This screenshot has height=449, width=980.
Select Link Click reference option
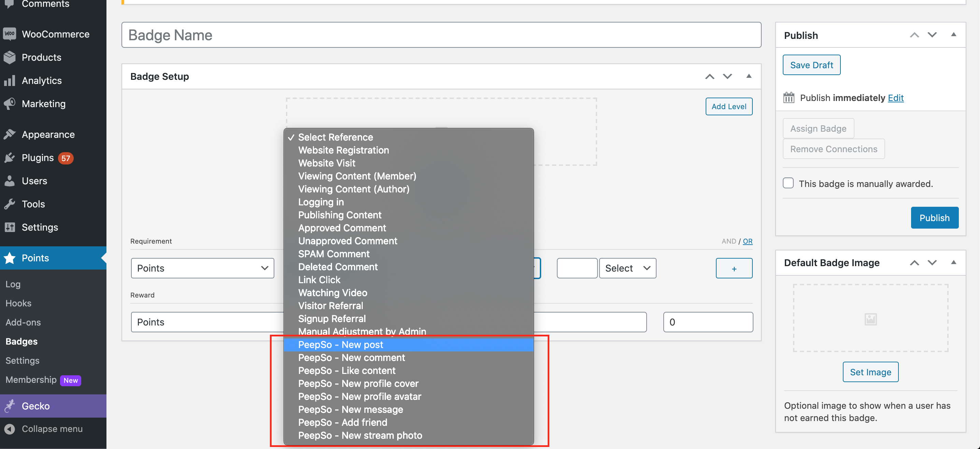click(x=408, y=279)
